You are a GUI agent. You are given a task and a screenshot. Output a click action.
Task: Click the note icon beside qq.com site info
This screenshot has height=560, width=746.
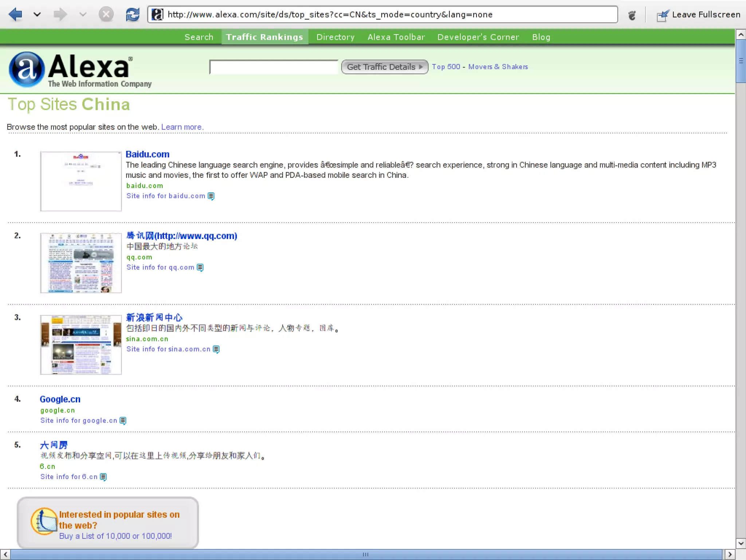click(200, 267)
